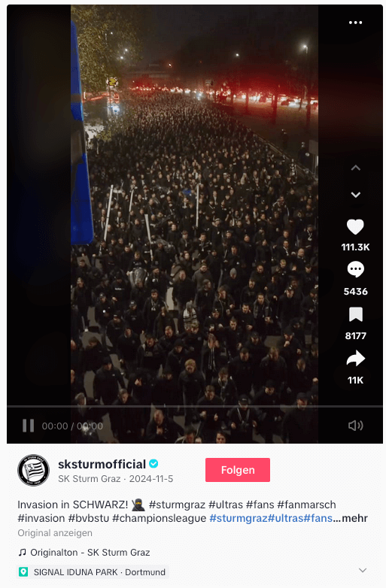
Task: Like the video with the heart icon
Action: (355, 227)
